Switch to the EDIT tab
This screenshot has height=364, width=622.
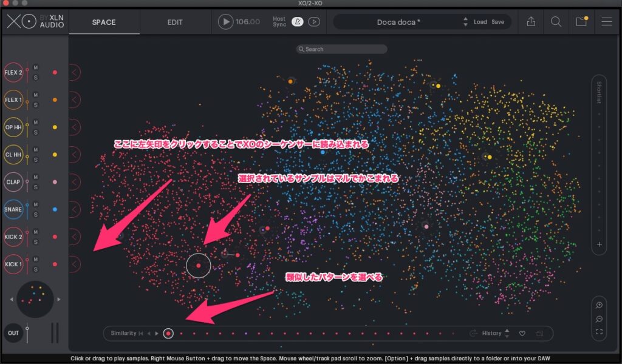pyautogui.click(x=175, y=22)
